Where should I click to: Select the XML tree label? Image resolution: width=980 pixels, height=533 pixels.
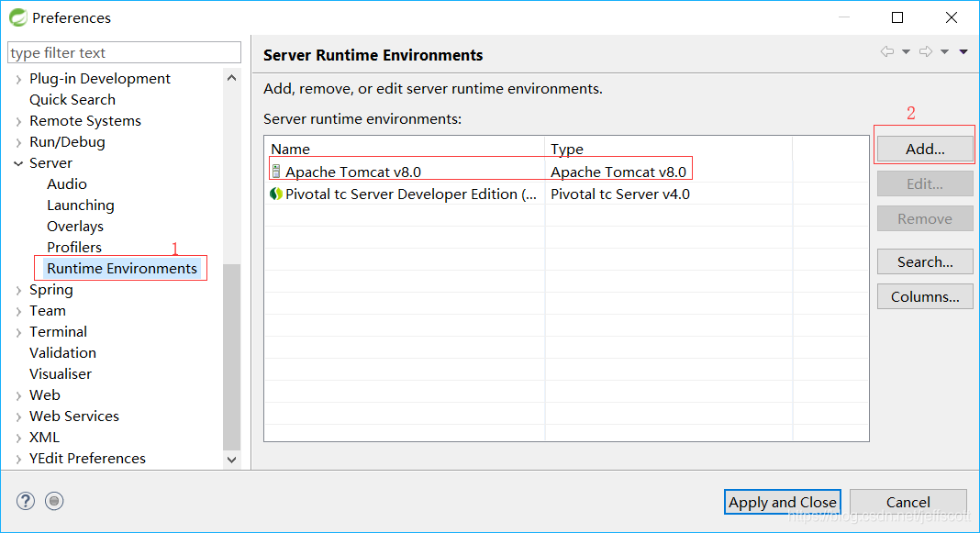(x=44, y=438)
